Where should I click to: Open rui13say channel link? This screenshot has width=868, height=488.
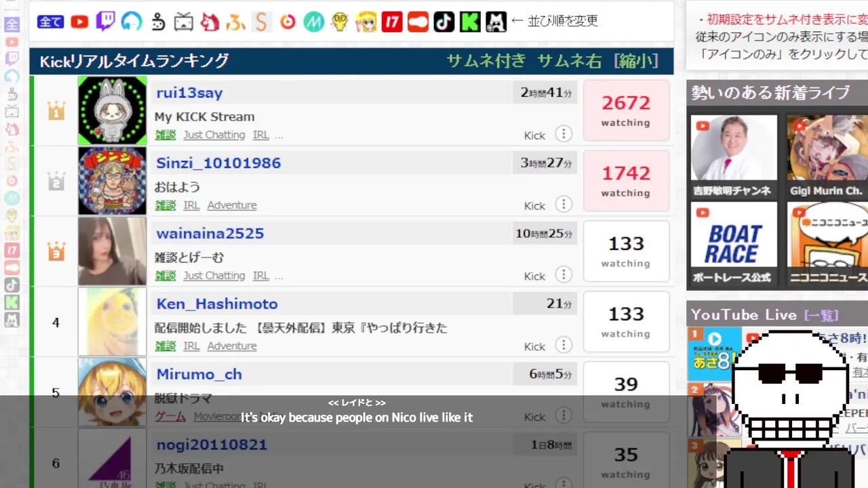[x=189, y=93]
